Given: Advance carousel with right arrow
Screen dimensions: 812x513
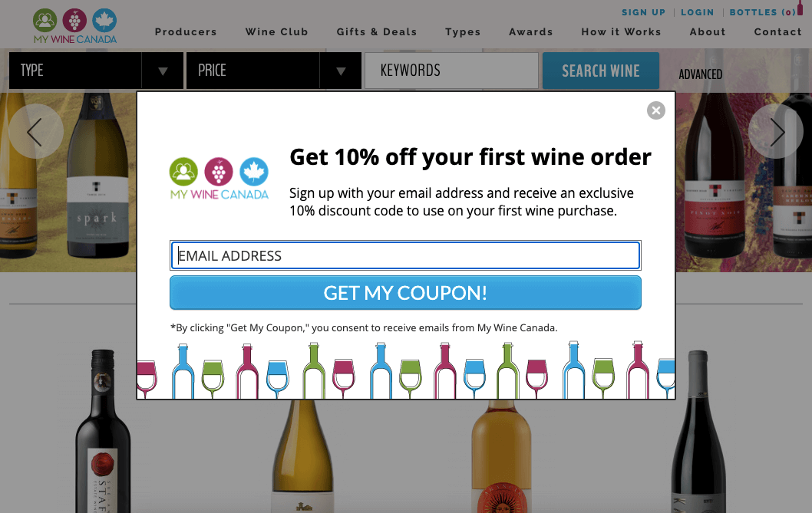Looking at the screenshot, I should pyautogui.click(x=775, y=132).
